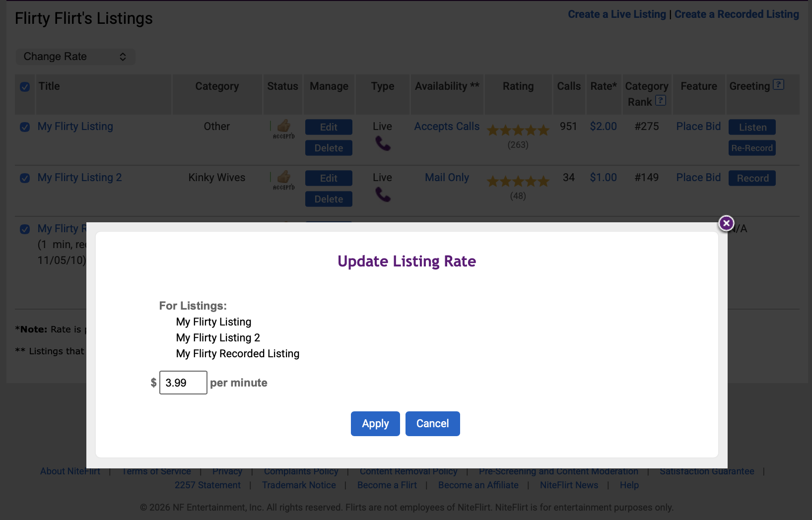Edit the My Flirty Listing row
The image size is (812, 520).
click(329, 127)
